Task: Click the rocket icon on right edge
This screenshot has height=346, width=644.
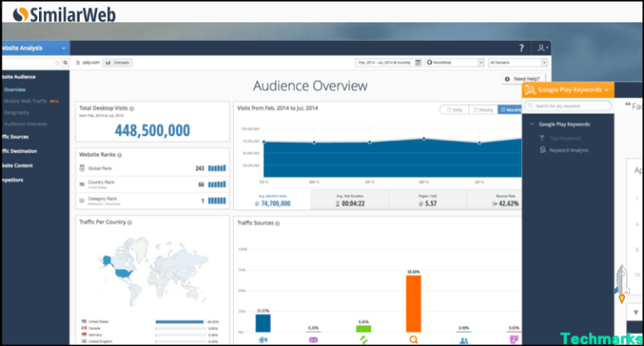Action: (x=621, y=282)
